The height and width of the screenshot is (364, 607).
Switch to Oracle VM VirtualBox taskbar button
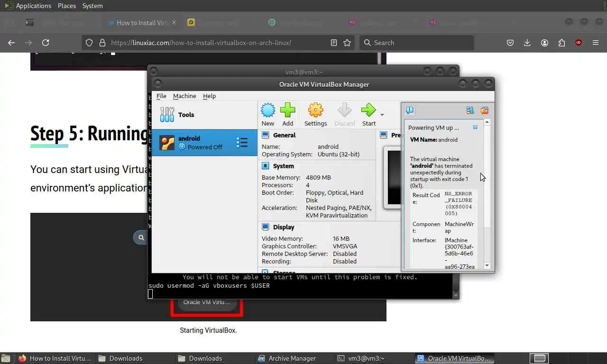[x=454, y=358]
